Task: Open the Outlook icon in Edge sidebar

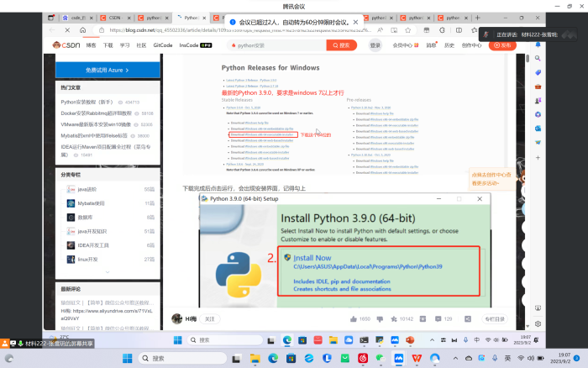Action: pyautogui.click(x=538, y=129)
